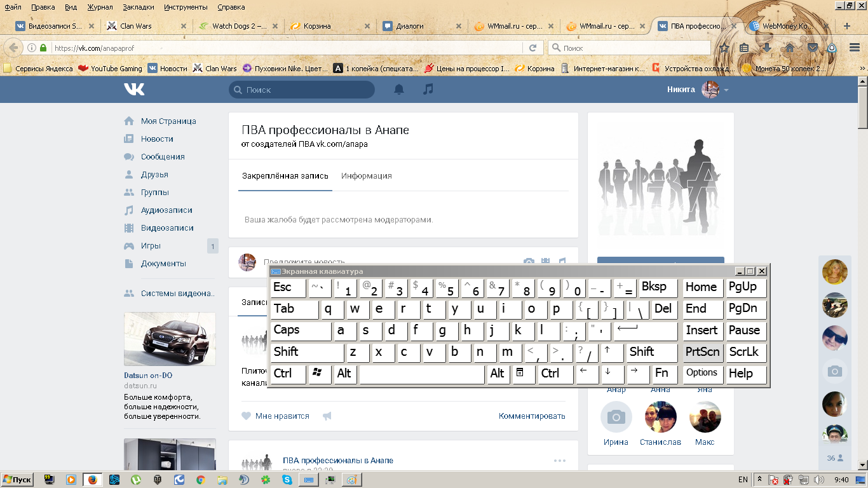This screenshot has width=868, height=488.
Task: Expand the profile dropdown next to Никита
Action: pos(726,90)
